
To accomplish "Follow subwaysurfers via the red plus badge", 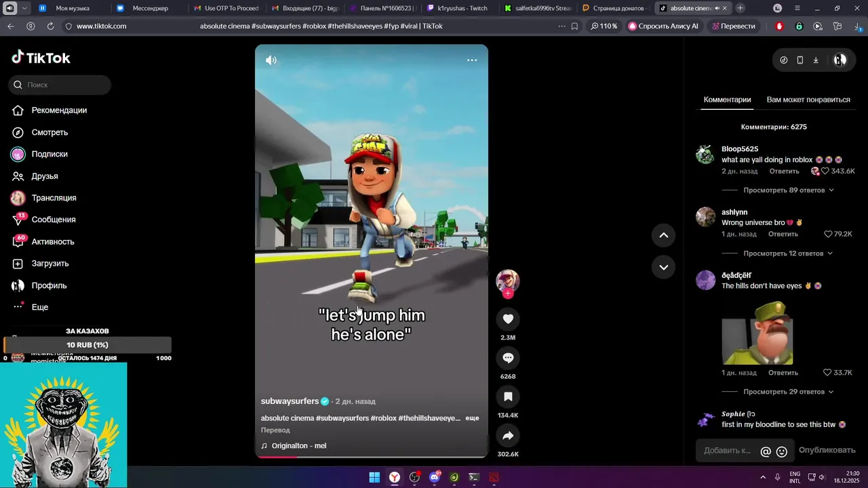I will click(508, 293).
